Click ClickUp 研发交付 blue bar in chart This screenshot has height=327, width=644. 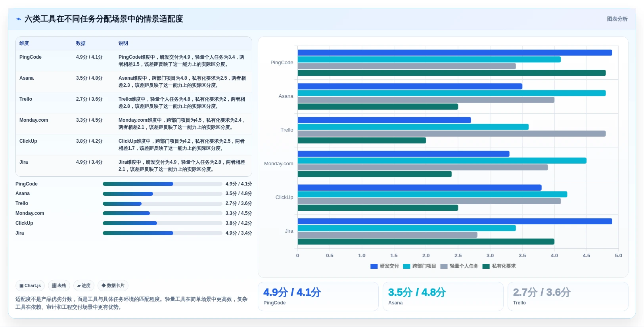point(420,187)
